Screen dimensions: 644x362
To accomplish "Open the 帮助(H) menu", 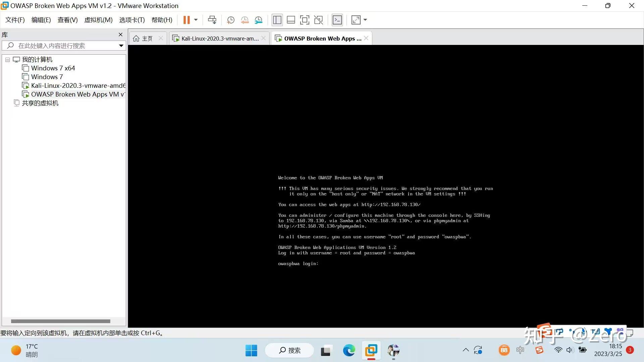I will (x=162, y=20).
